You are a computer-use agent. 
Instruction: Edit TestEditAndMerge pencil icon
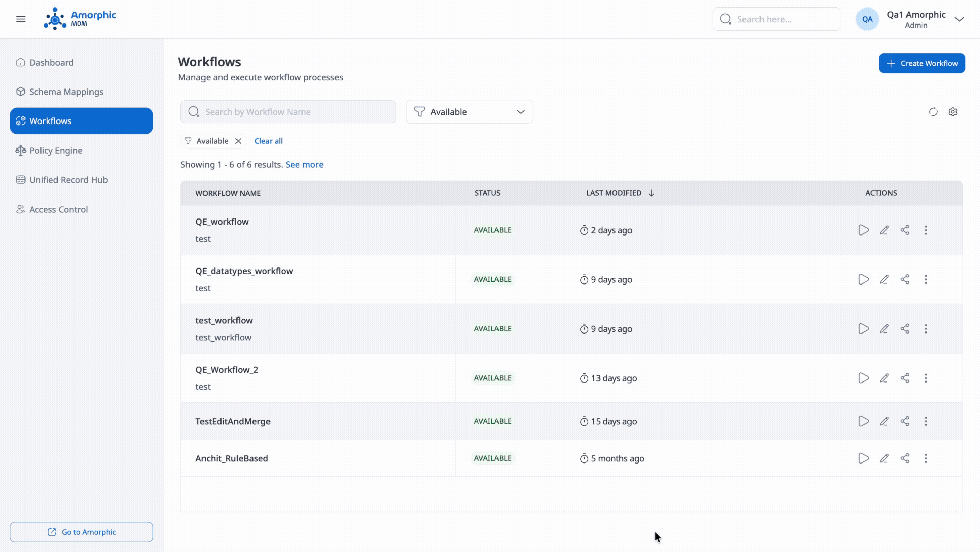click(x=884, y=422)
